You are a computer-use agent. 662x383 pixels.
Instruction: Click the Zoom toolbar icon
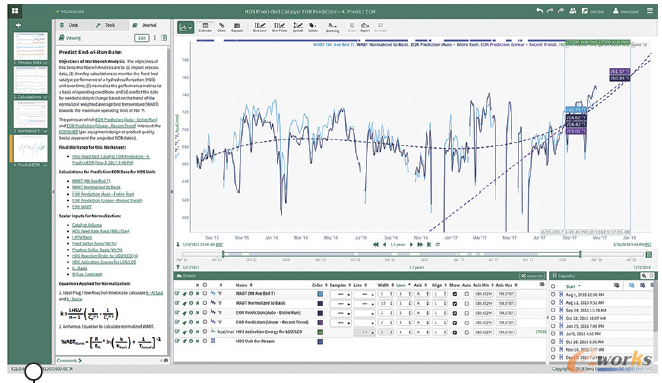[352, 27]
